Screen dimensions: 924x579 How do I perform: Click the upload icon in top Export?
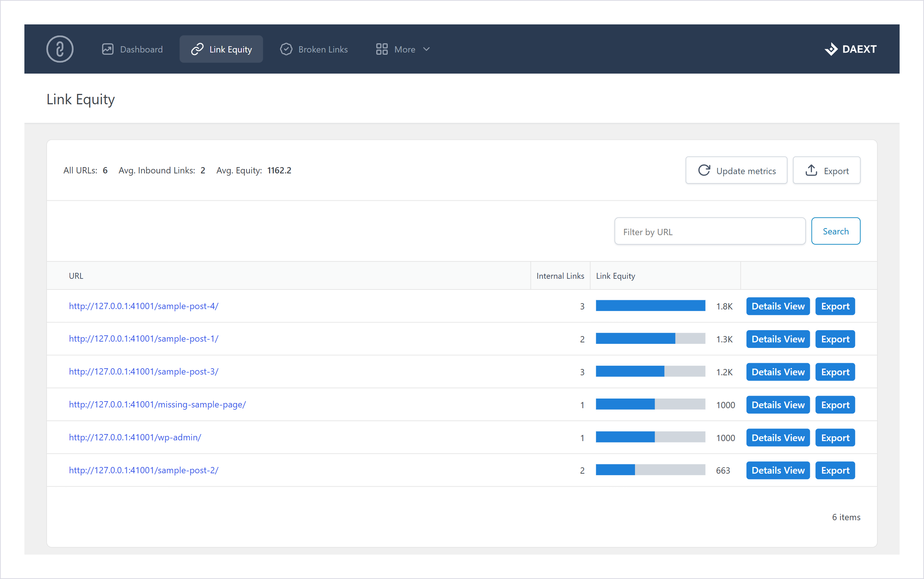811,170
